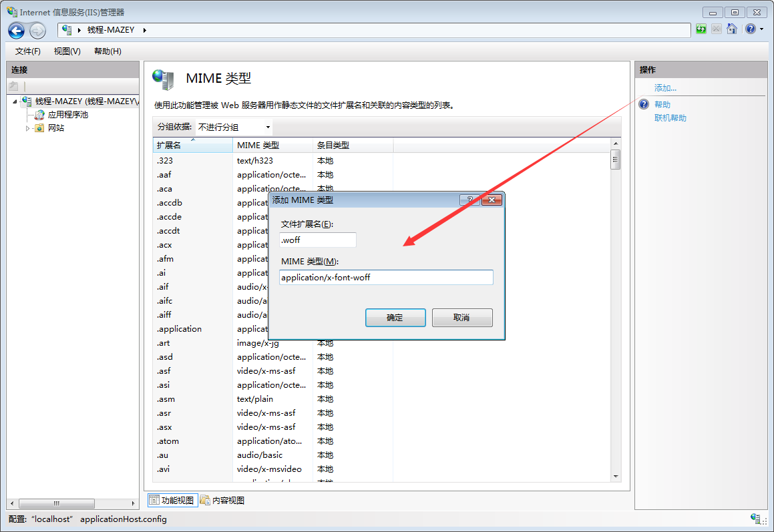Select the 应用程序池 node icon
This screenshot has width=774, height=532.
(x=39, y=114)
